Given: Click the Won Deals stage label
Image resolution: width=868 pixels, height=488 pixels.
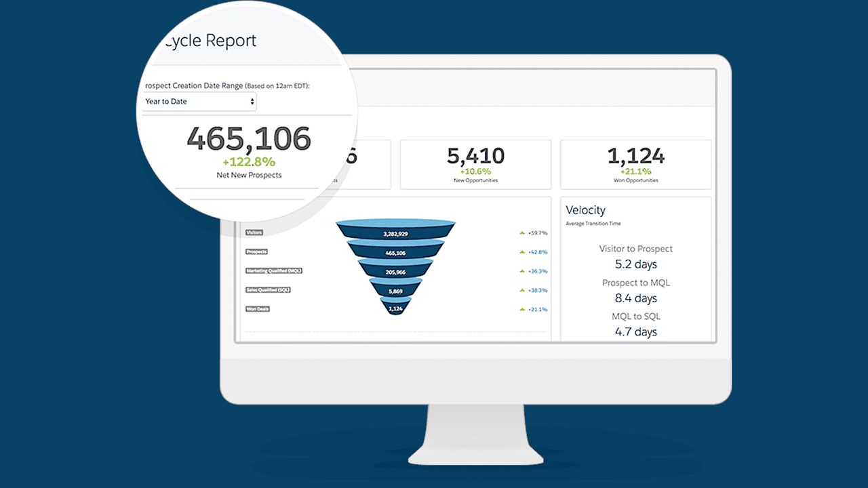Looking at the screenshot, I should (258, 308).
